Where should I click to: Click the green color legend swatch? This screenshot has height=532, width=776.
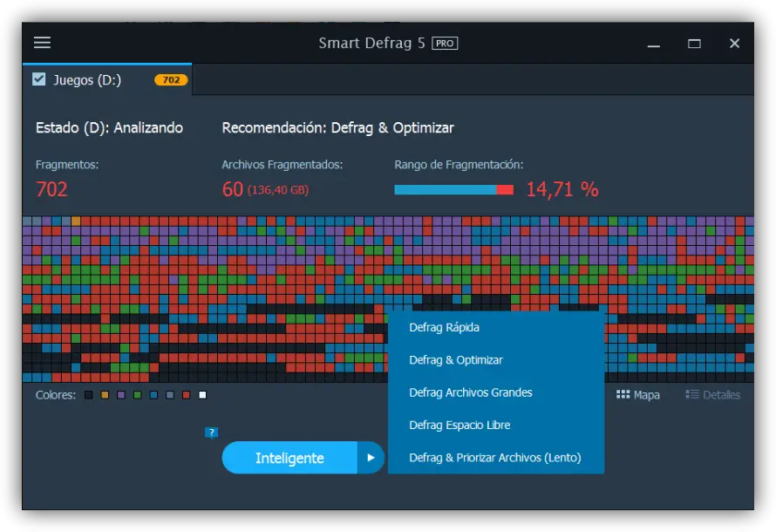tap(138, 395)
